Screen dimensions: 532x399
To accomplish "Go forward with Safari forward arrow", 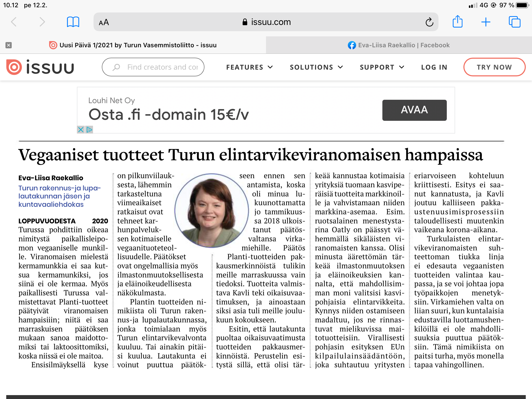I will pyautogui.click(x=42, y=22).
